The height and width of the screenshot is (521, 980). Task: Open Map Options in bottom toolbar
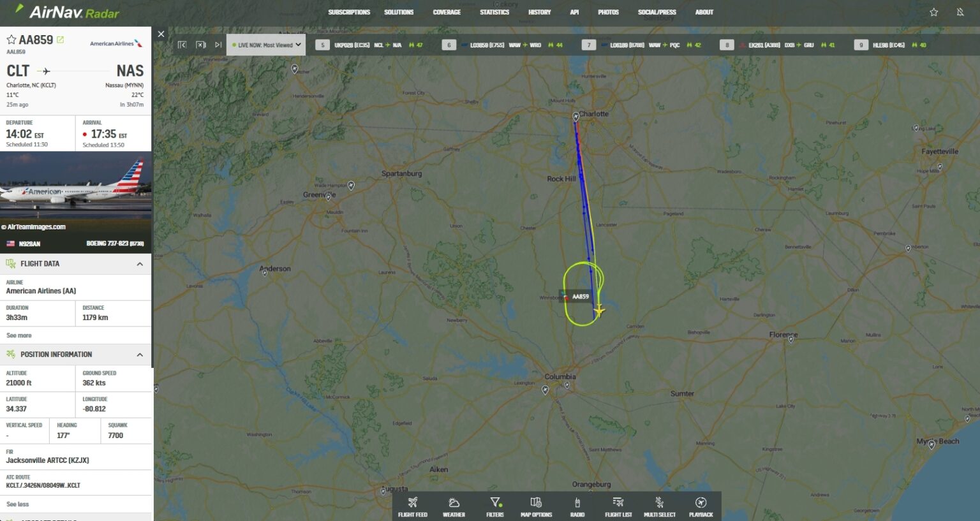536,506
